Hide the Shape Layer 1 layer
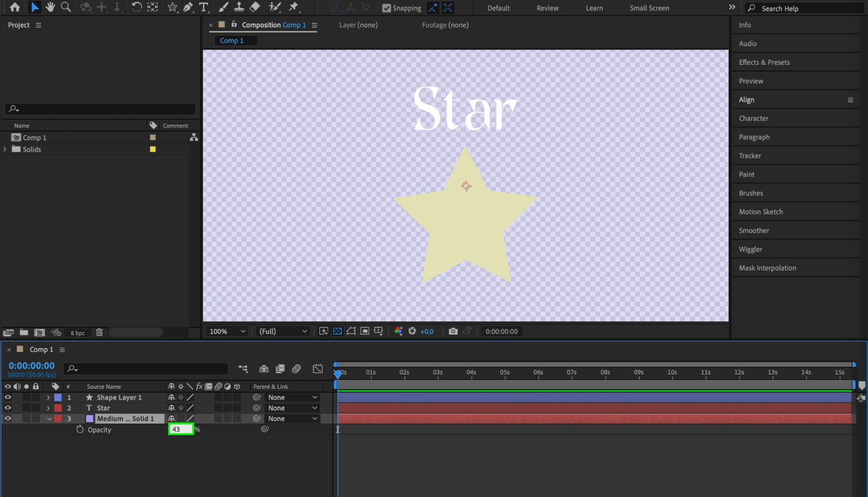The height and width of the screenshot is (497, 868). tap(8, 397)
